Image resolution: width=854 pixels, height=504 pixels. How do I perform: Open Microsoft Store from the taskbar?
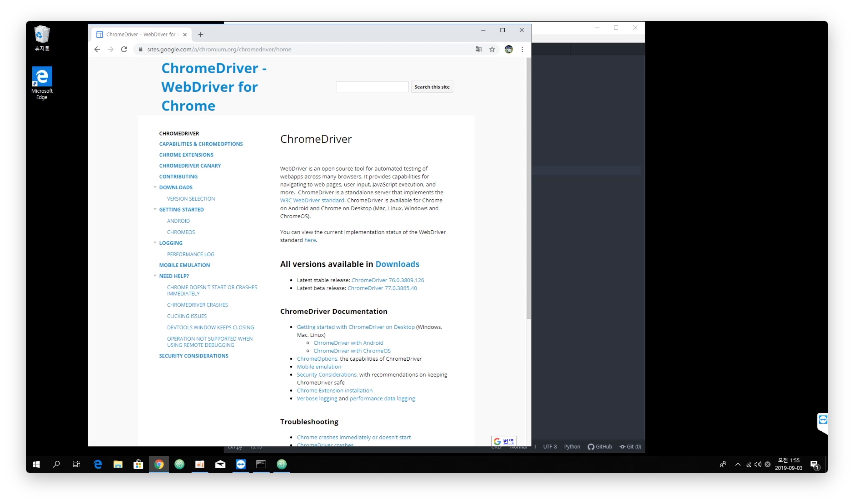coord(138,464)
